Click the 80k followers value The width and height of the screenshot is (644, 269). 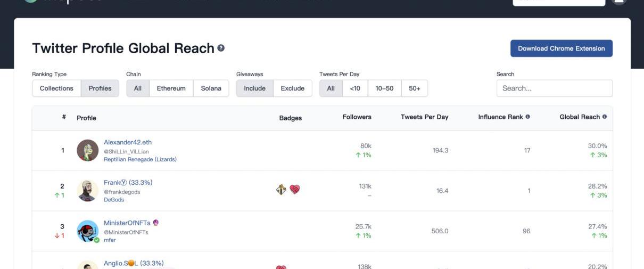point(366,146)
